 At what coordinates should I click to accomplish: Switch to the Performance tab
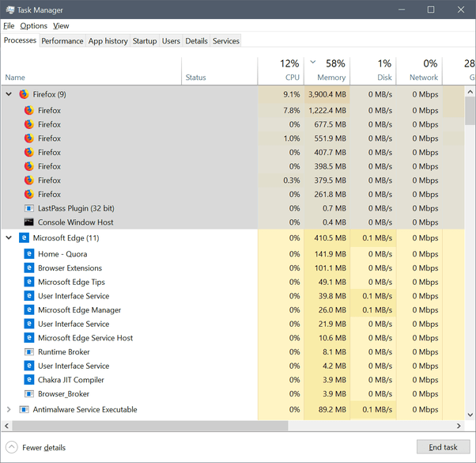click(62, 41)
